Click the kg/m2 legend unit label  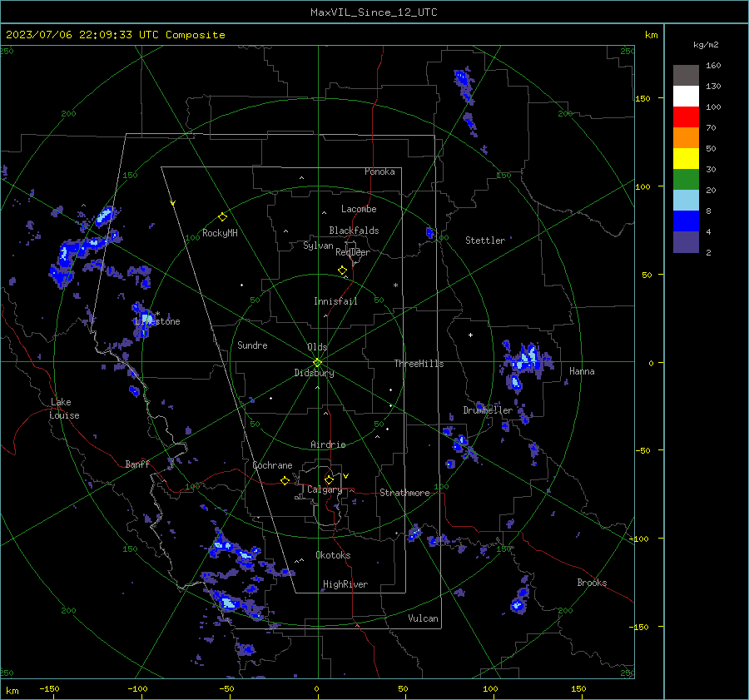[706, 45]
